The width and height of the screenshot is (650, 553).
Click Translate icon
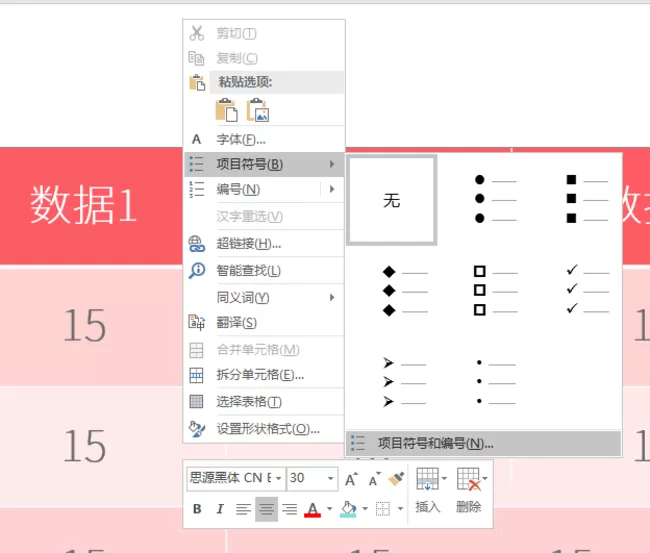click(196, 323)
